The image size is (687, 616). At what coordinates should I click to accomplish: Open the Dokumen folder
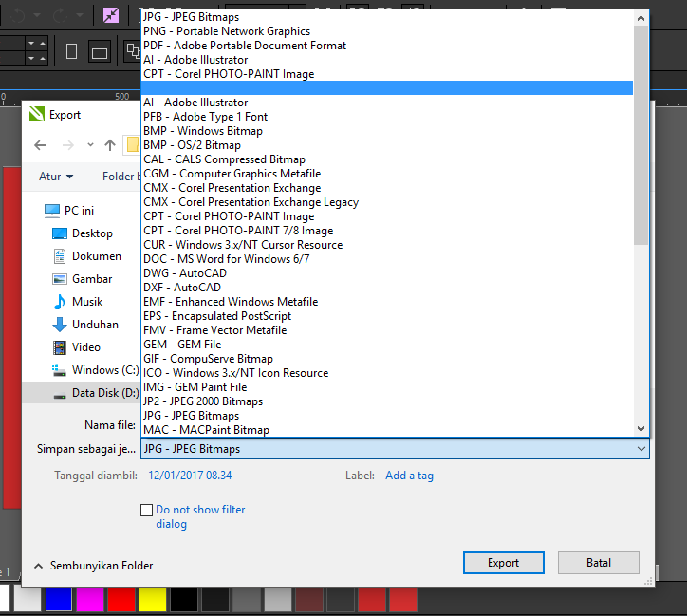pos(86,256)
